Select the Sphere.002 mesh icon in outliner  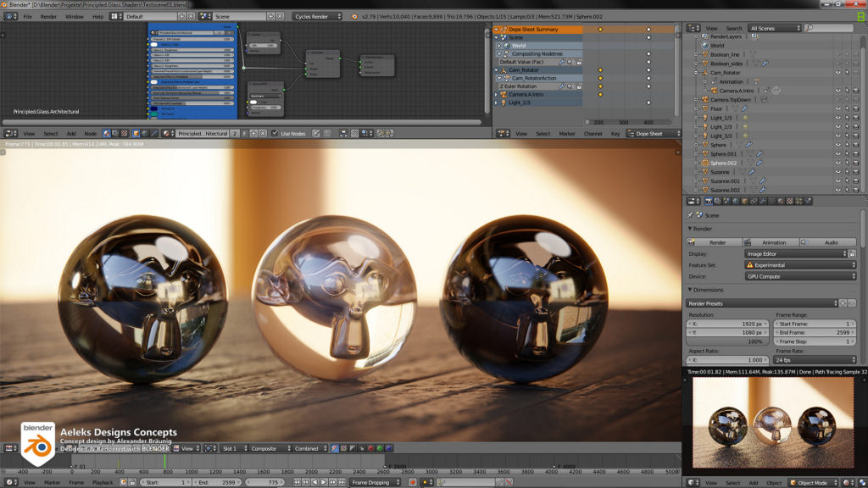tap(705, 163)
